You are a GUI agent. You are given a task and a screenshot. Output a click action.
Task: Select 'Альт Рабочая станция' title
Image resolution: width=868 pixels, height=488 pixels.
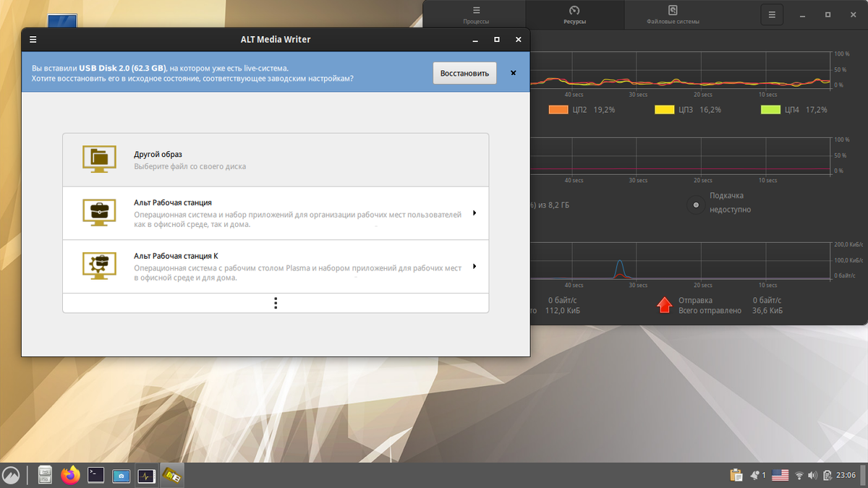173,203
